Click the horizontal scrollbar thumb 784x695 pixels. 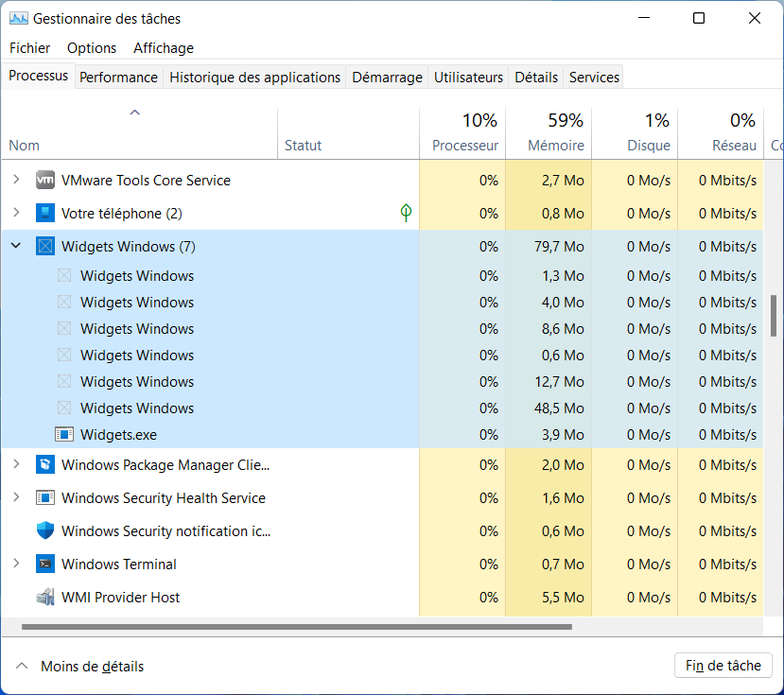(297, 627)
